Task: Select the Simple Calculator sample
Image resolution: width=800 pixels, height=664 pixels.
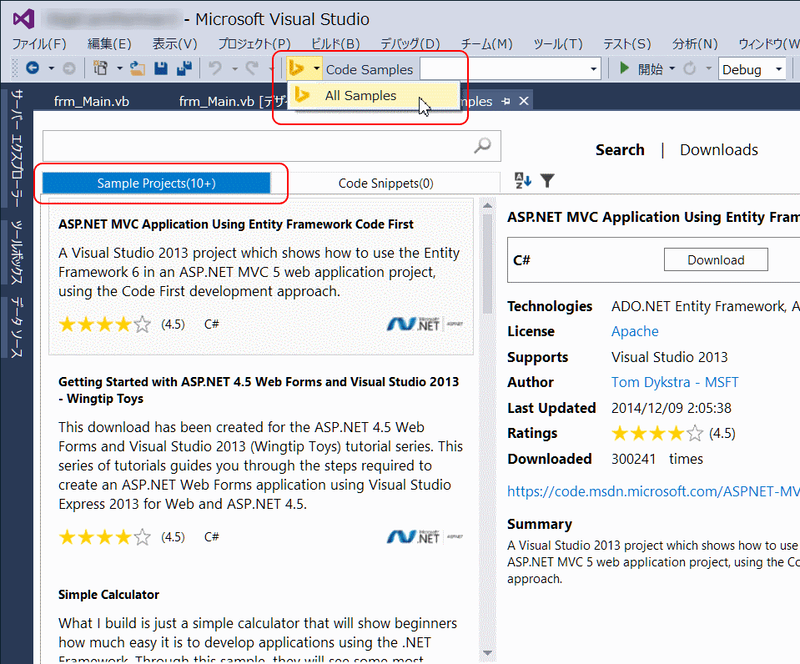Action: click(x=109, y=595)
